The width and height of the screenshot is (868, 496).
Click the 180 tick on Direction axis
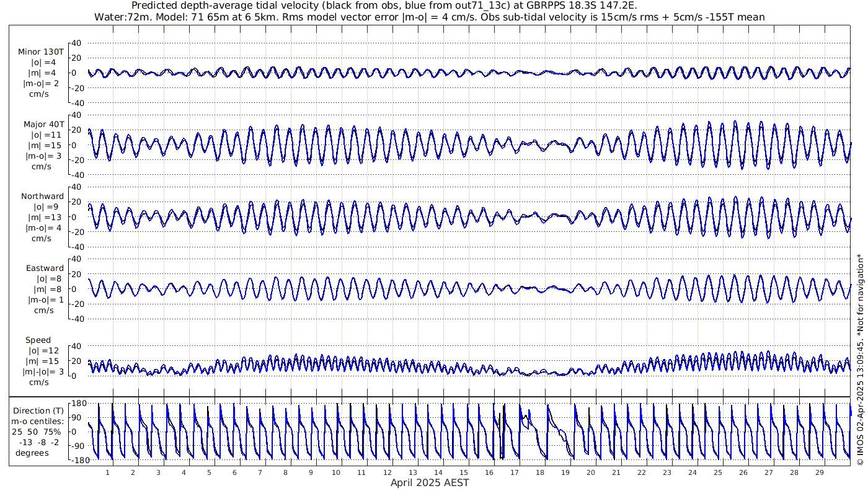78,403
